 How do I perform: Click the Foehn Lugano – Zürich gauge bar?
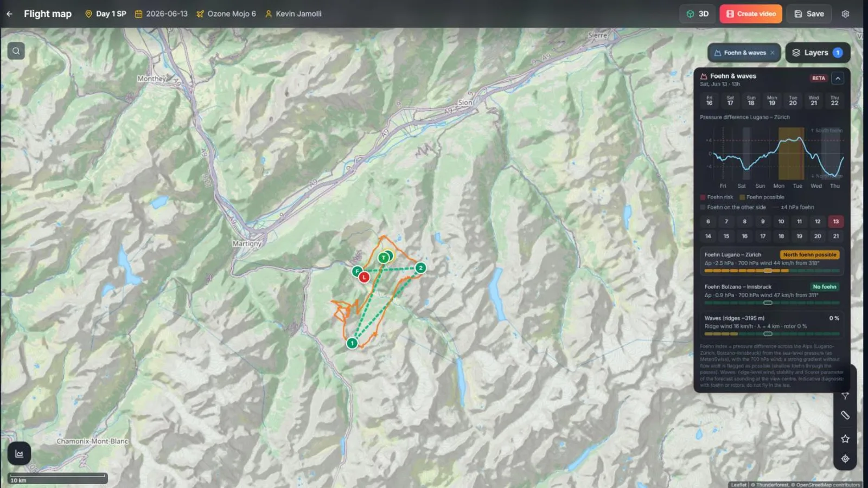click(x=772, y=271)
